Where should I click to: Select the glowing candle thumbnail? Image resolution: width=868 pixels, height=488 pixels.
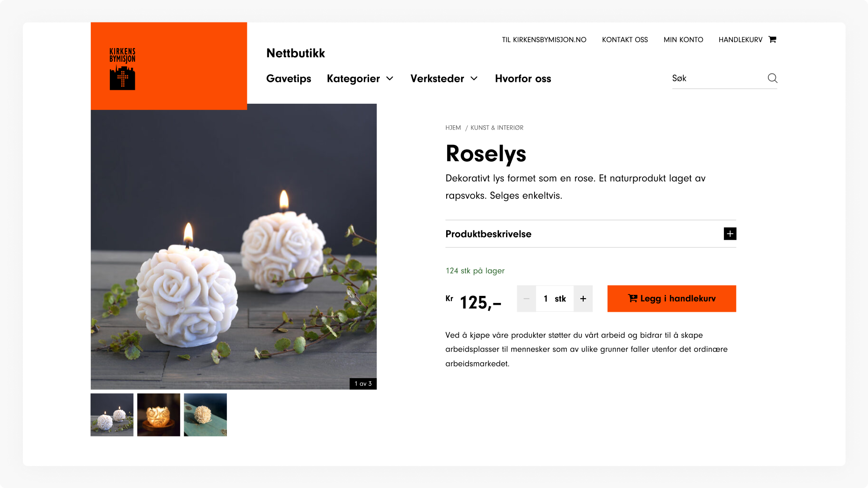159,415
